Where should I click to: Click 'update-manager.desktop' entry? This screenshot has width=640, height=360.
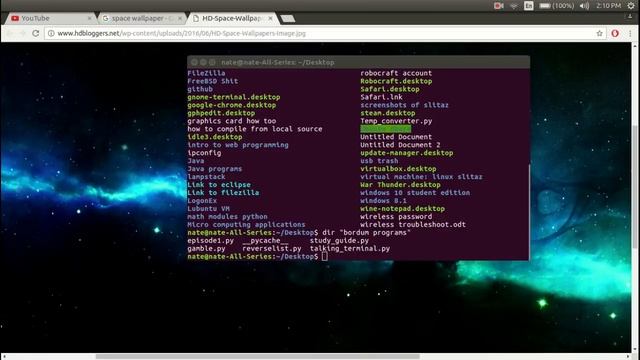pyautogui.click(x=407, y=153)
